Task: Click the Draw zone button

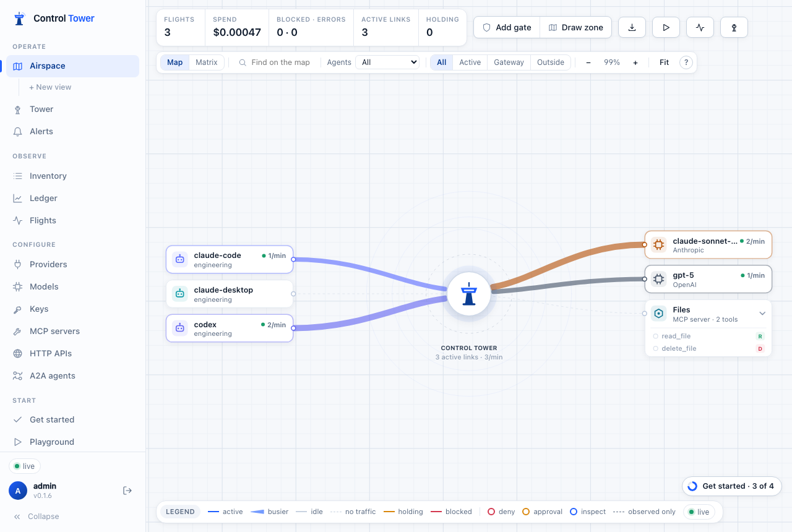Action: [576, 27]
